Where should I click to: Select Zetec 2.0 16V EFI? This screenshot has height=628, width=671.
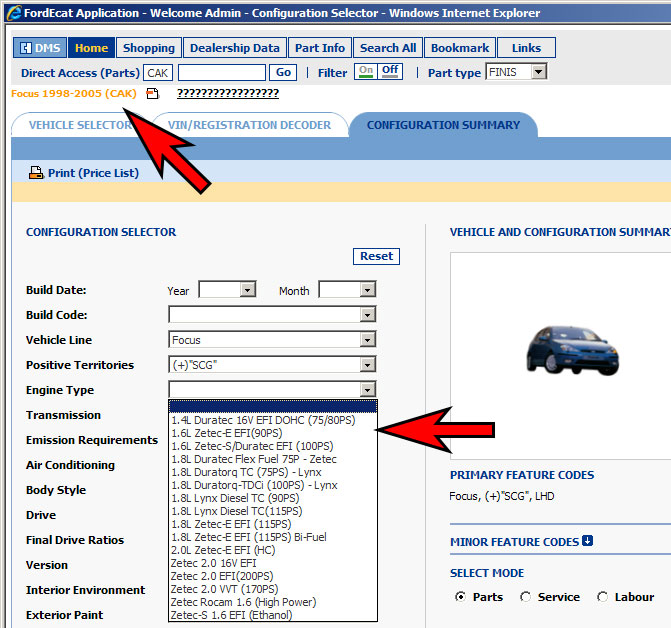click(x=273, y=563)
